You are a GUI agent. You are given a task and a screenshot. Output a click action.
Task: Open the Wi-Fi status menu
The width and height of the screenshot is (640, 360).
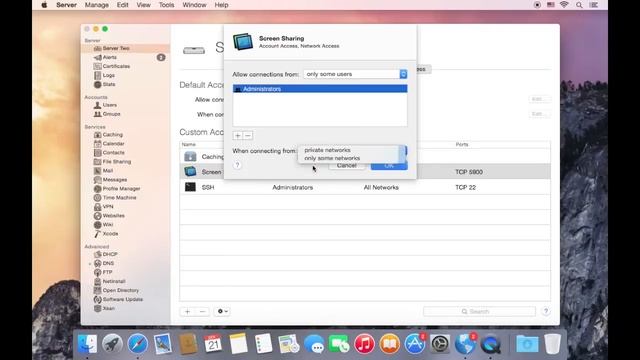[x=564, y=5]
